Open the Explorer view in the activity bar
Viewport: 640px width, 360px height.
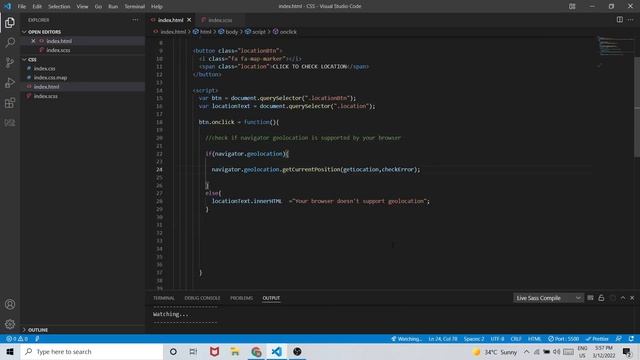click(x=10, y=22)
